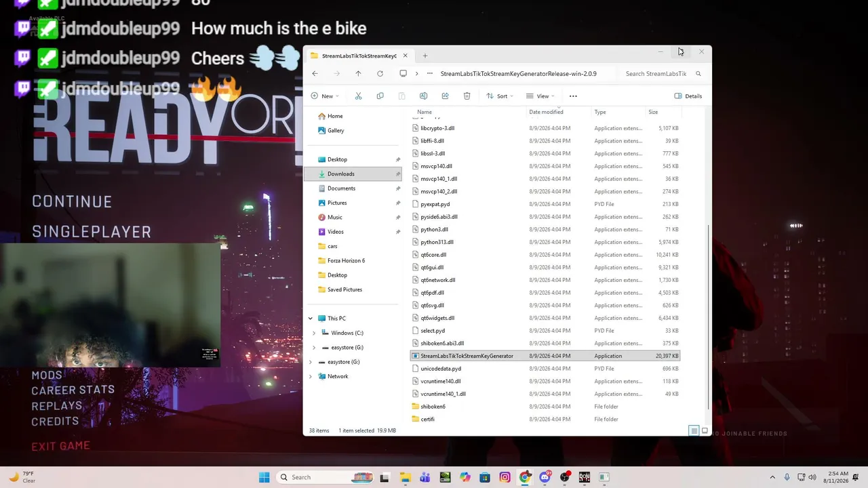Sort files by Date modified column

tap(547, 112)
